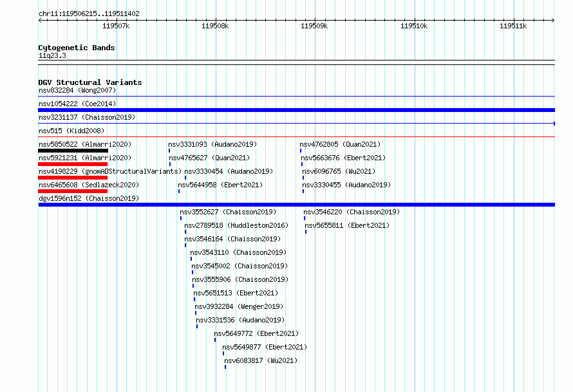Click nsv5921231 (Almarri2020) text
The image size is (573, 392).
coord(85,158)
